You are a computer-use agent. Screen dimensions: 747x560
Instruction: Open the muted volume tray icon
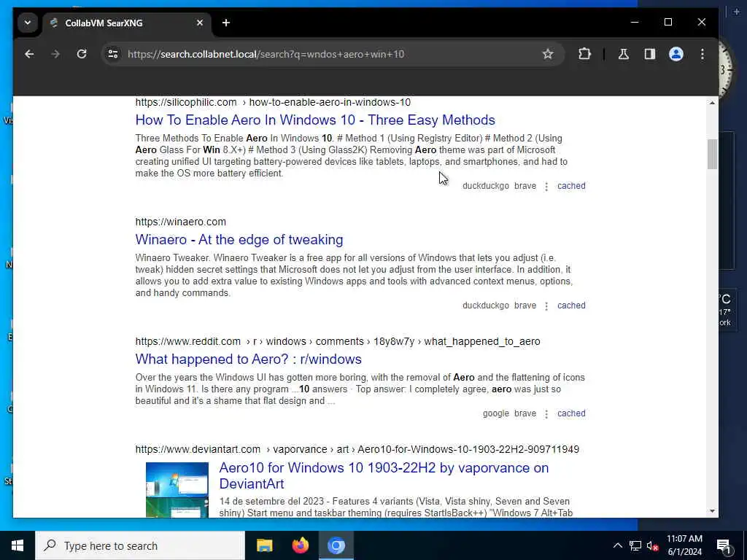pos(652,545)
